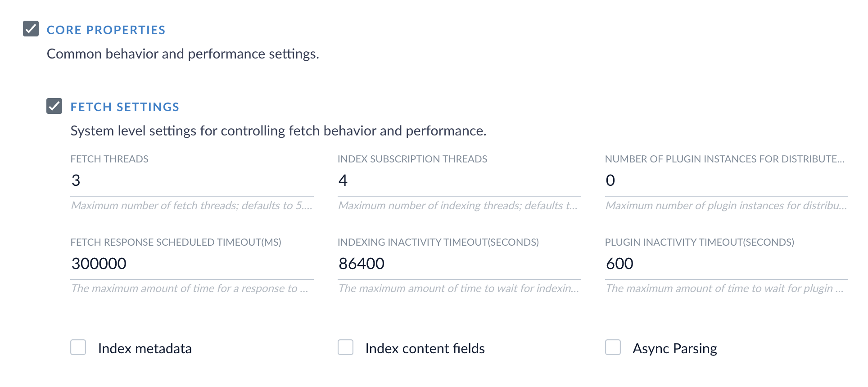Click the Indexing Inactivity Timeout field

(x=459, y=264)
